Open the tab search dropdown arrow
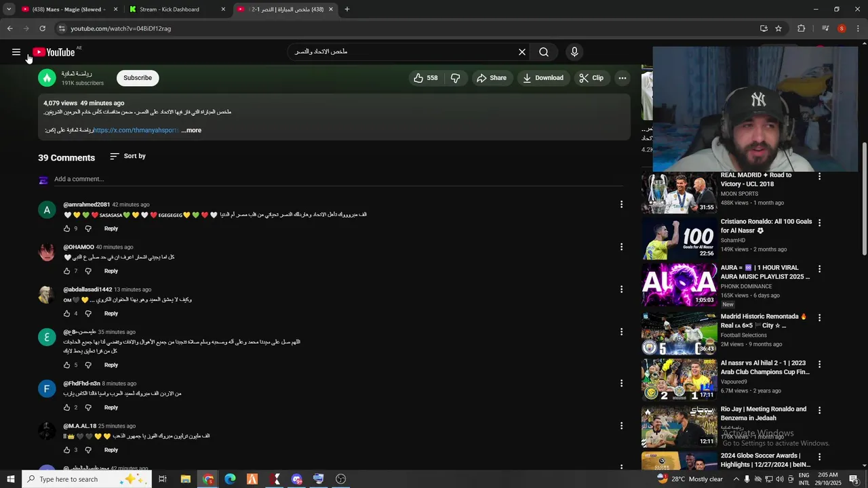 tap(9, 9)
